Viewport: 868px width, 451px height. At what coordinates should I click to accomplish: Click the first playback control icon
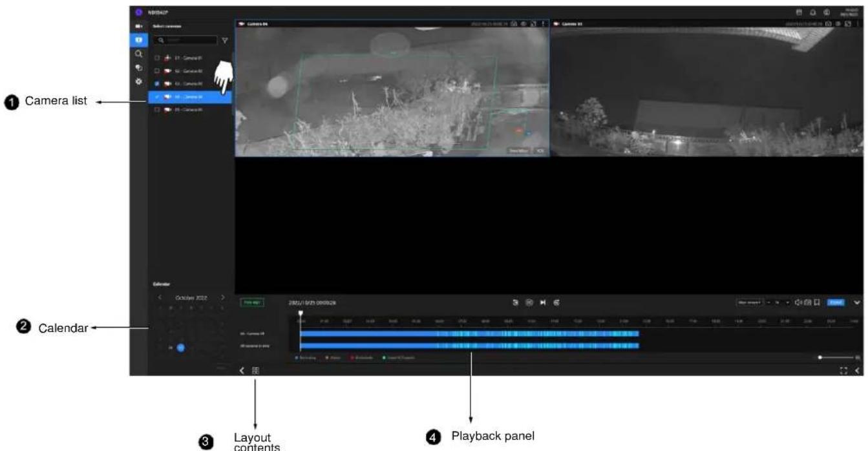pyautogui.click(x=516, y=302)
